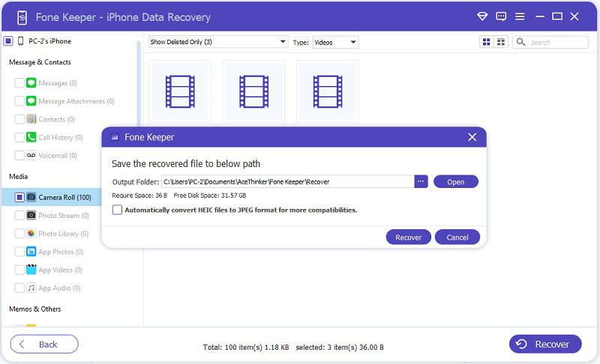Toggle the Camera Roll checkbox
Screen dimensions: 600x364
(19, 197)
